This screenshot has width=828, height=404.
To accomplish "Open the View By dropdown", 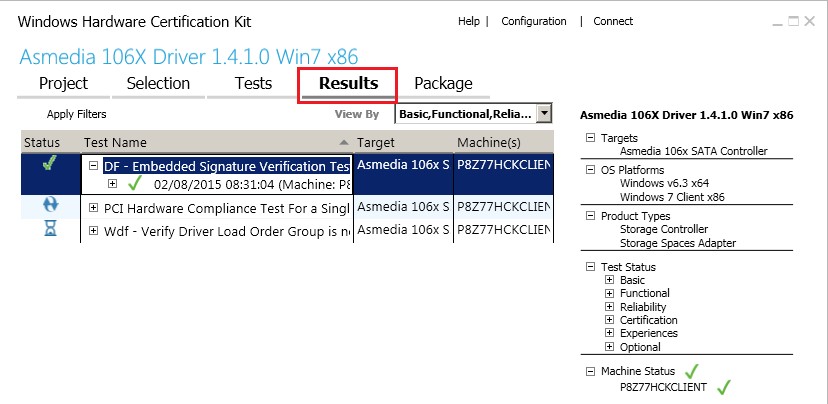I will tap(544, 114).
